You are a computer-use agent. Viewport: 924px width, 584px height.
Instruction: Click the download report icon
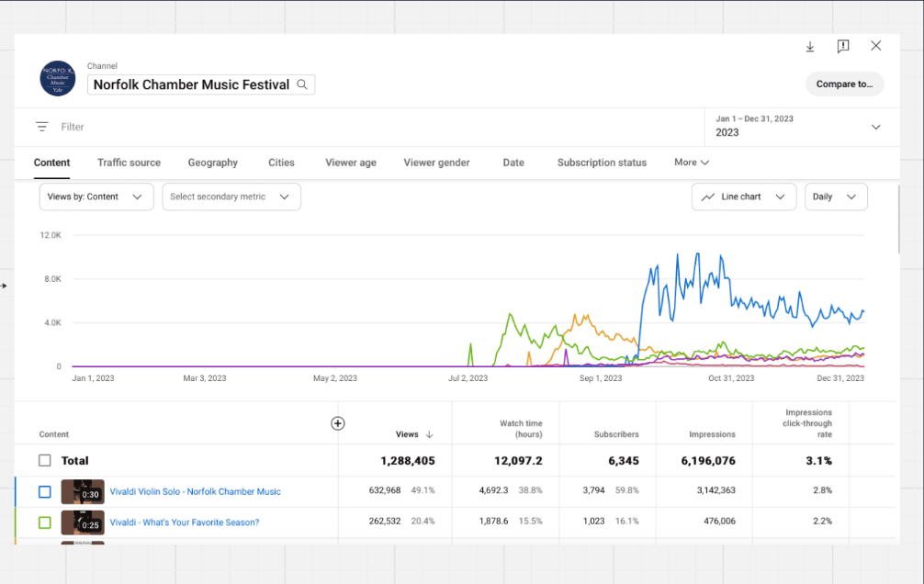point(810,47)
